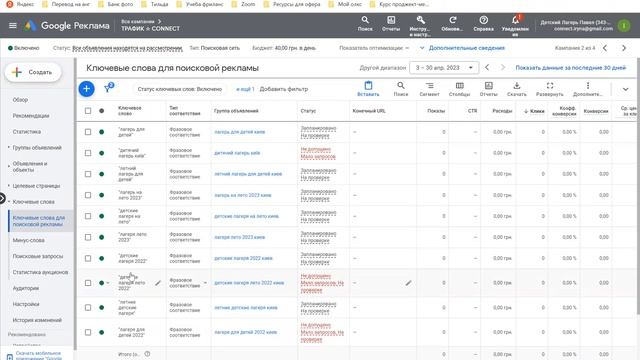
Task: Check the "лагерь на лето 2023" row
Action: pyautogui.click(x=88, y=195)
